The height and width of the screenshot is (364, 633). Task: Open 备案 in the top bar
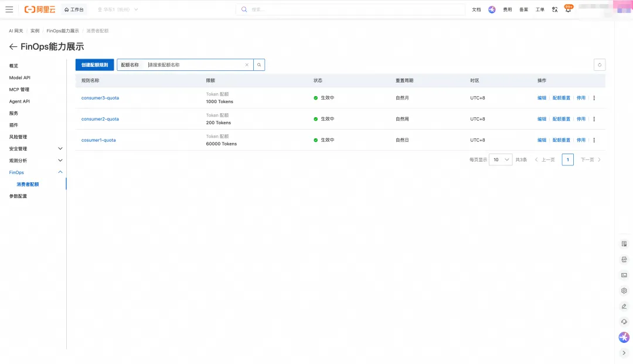523,10
